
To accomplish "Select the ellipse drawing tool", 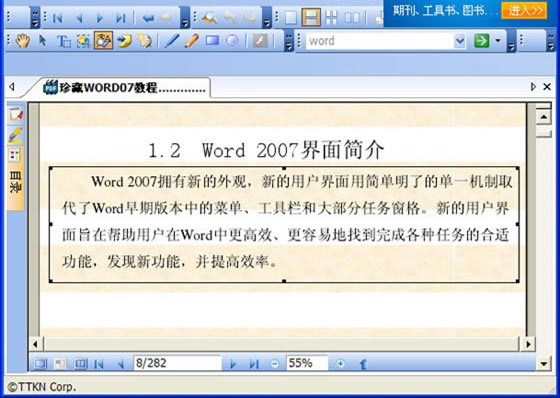I will point(232,41).
